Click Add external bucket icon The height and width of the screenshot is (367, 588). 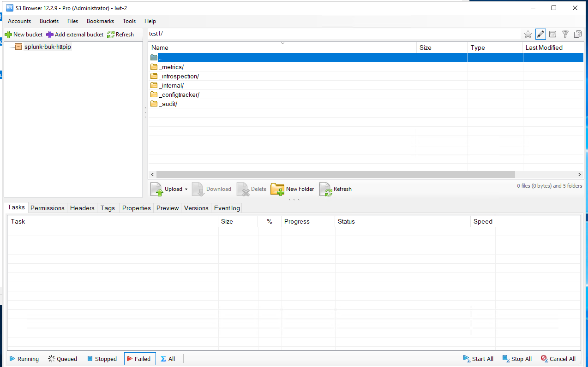click(x=50, y=35)
